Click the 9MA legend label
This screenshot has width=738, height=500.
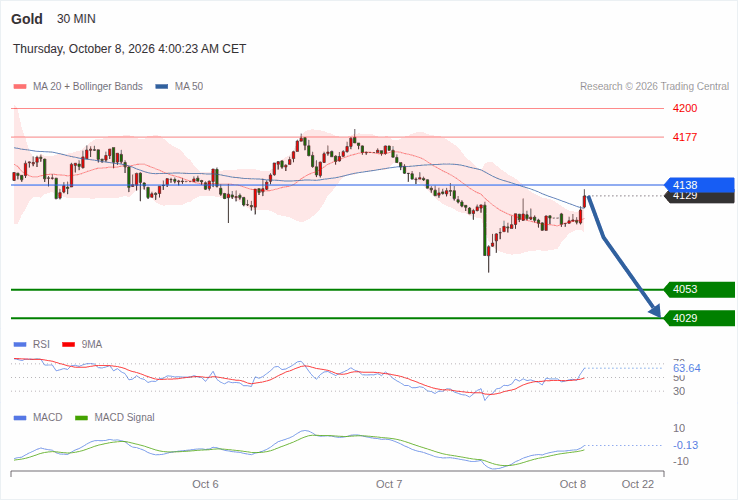coord(92,345)
